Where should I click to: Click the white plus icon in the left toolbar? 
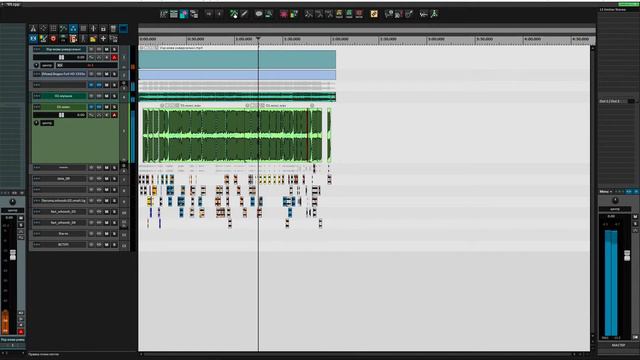(103, 38)
